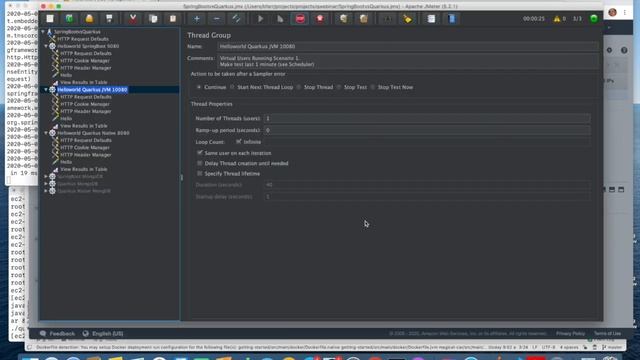
Task: Click the gear icon of Helloworld SpringBoot 9080
Action: coord(53,46)
